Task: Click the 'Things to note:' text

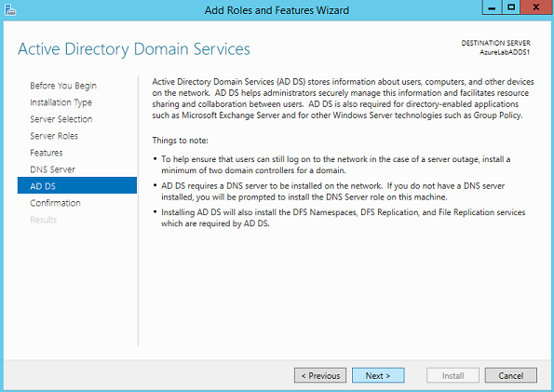Action: pyautogui.click(x=181, y=141)
